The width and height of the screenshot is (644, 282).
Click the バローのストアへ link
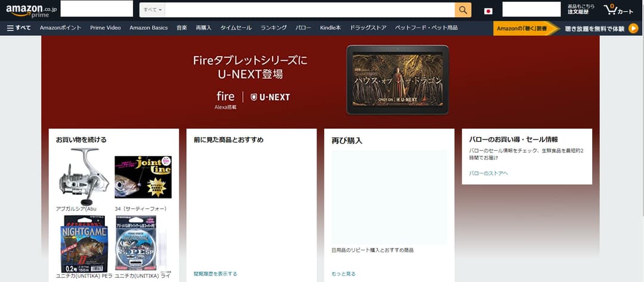(488, 173)
